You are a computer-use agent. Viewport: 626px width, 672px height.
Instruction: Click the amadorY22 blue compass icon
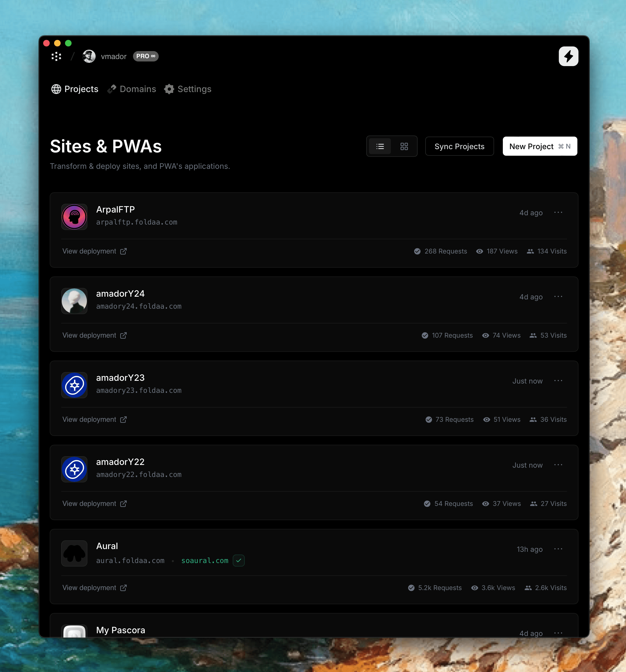(x=74, y=469)
